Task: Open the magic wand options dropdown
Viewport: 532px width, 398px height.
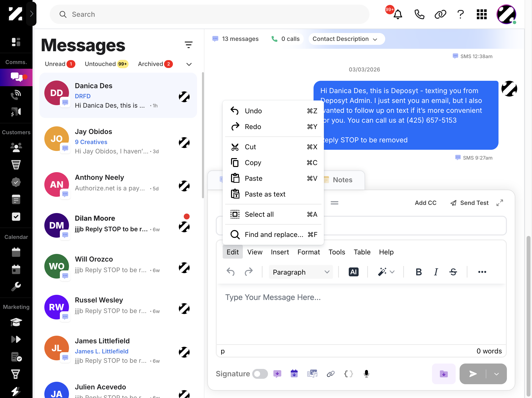Action: click(393, 272)
